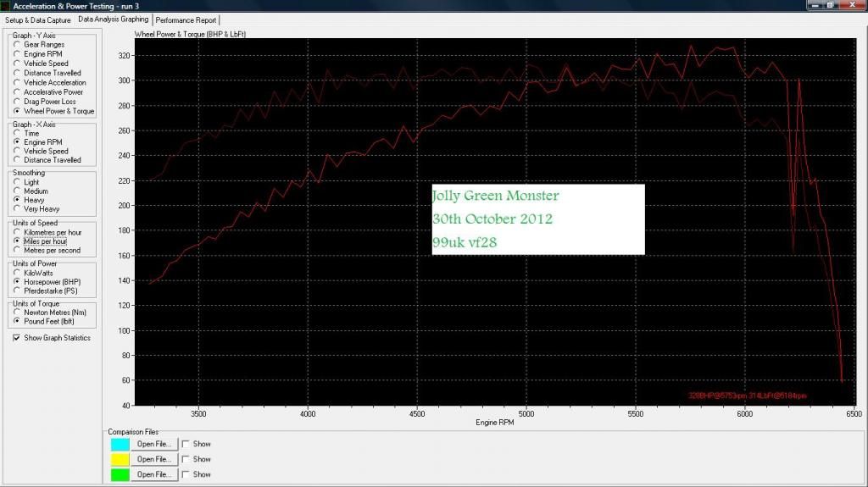Switch speed units to Kilometres per hour
This screenshot has width=868, height=487.
click(17, 232)
